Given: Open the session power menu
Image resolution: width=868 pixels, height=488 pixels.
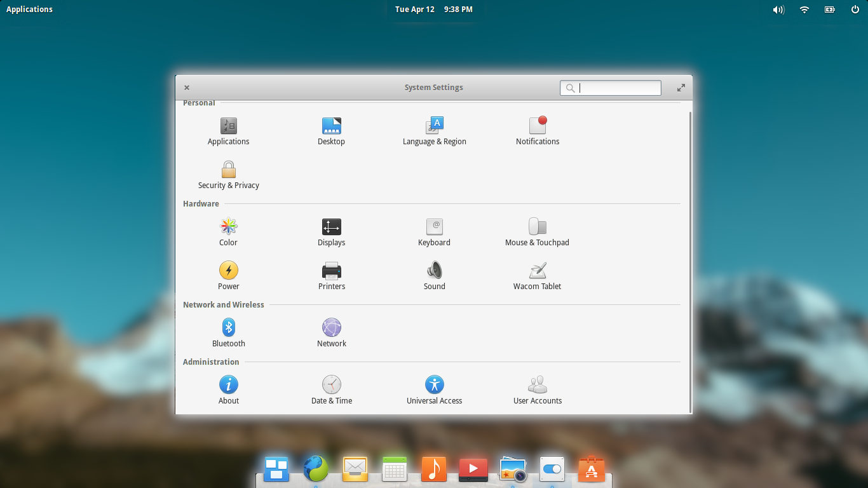Looking at the screenshot, I should tap(855, 10).
